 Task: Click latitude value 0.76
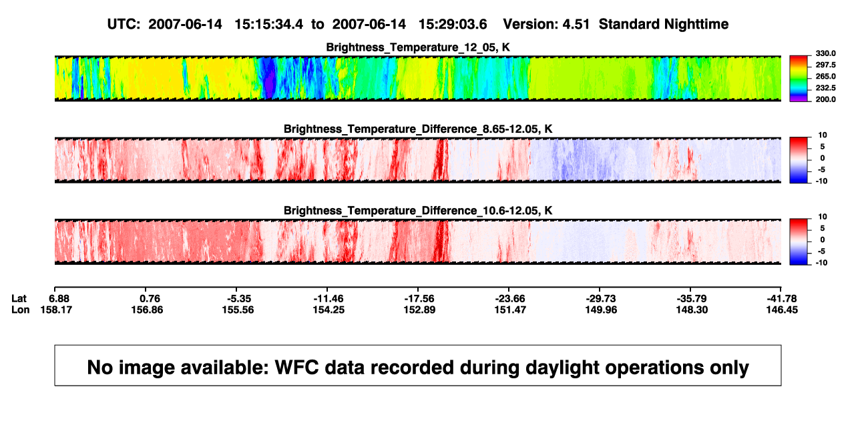150,298
